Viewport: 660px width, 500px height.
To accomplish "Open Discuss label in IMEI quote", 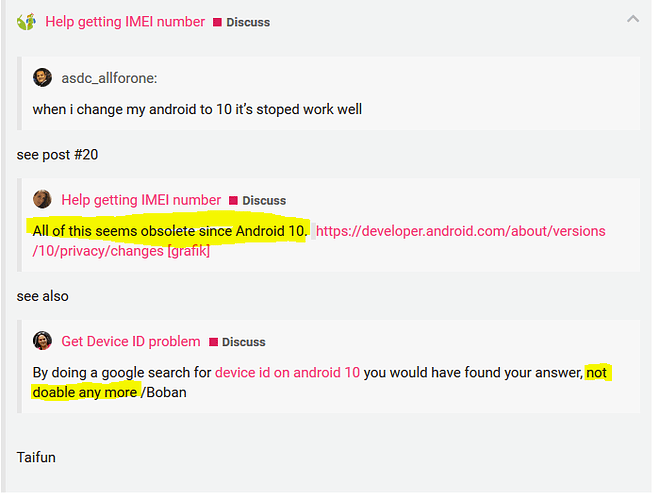I will click(264, 201).
